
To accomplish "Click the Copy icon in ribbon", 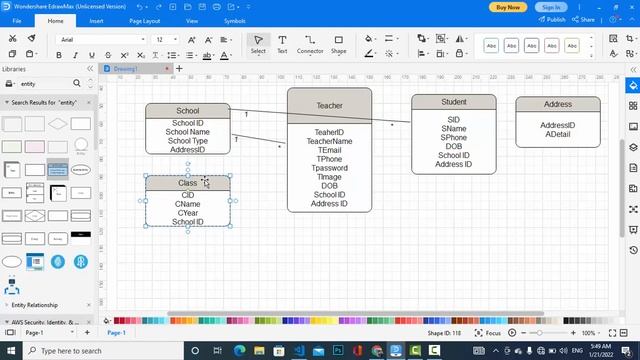I will pyautogui.click(x=13, y=54).
